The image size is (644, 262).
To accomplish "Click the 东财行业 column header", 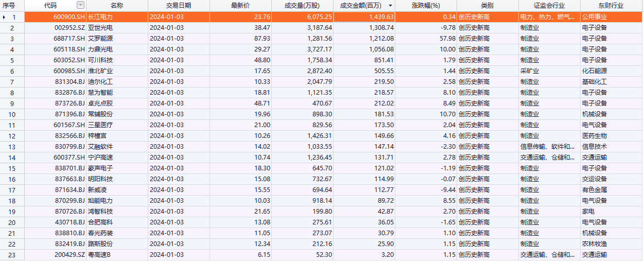I will click(x=611, y=6).
